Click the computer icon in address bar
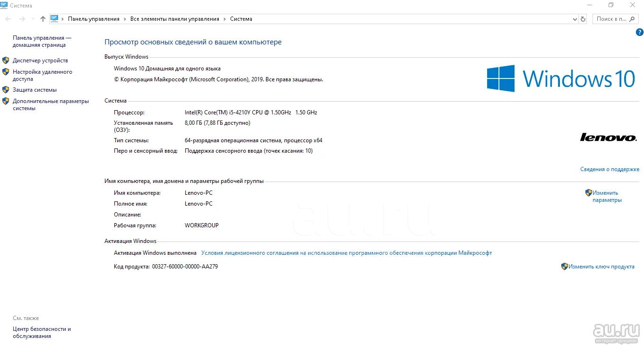 click(x=54, y=19)
